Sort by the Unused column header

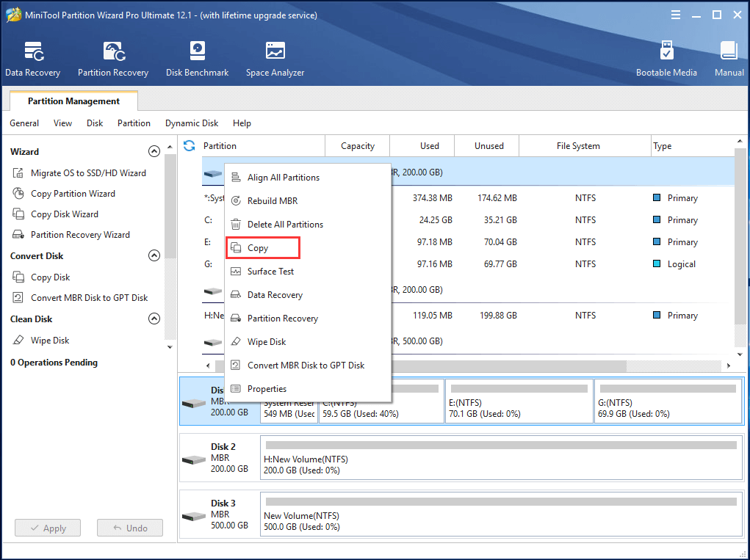tap(486, 146)
